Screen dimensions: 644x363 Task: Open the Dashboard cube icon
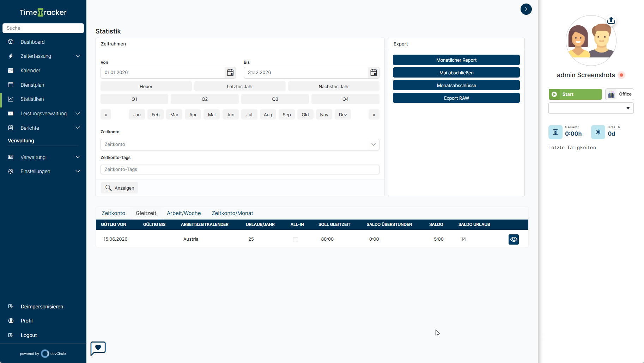click(11, 42)
